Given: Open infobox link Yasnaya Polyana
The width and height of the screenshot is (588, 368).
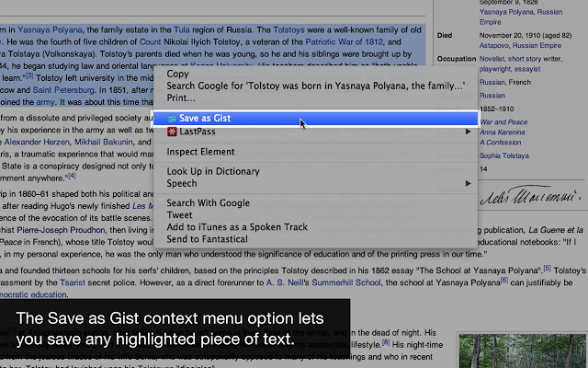Looking at the screenshot, I should click(506, 12).
